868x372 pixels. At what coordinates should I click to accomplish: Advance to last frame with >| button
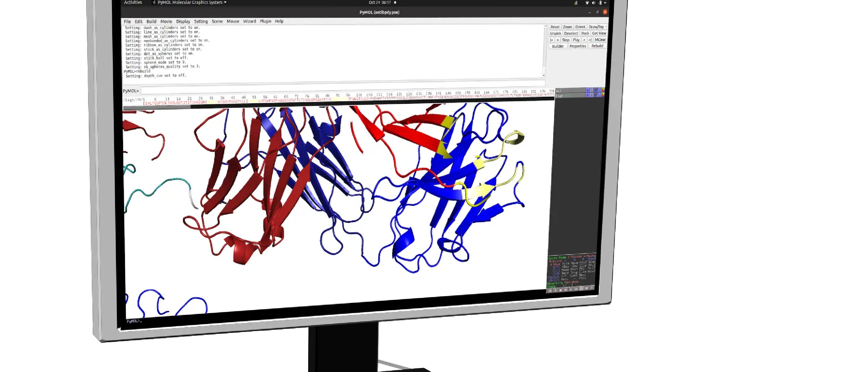(x=590, y=40)
